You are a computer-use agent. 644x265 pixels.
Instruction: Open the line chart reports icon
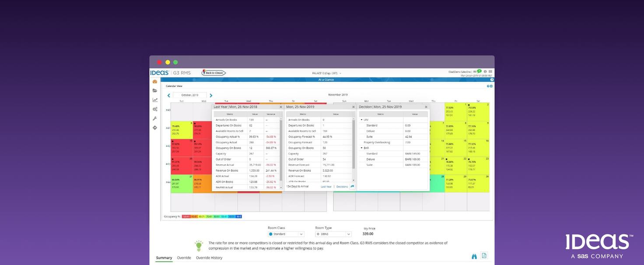154,100
